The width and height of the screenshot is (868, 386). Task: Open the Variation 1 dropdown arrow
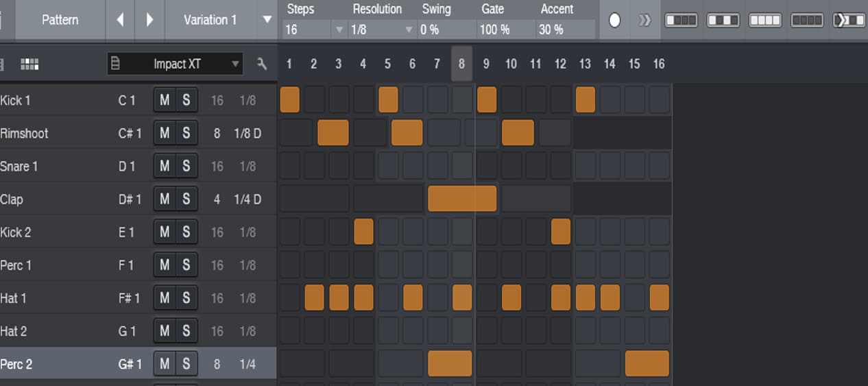(x=267, y=19)
